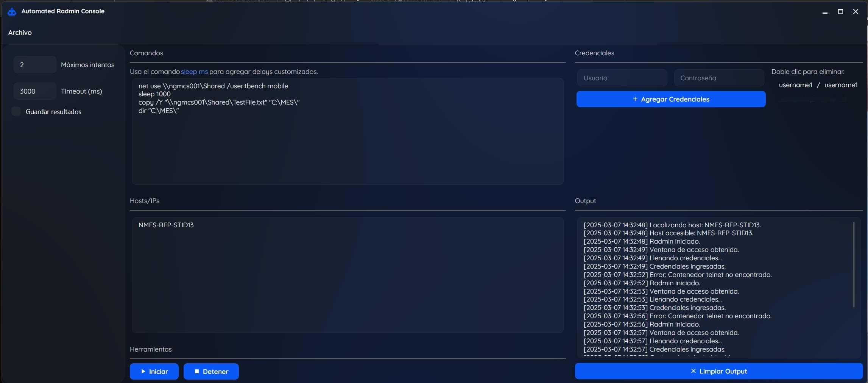
Task: Click the Automated Radmin Console app icon
Action: click(12, 11)
